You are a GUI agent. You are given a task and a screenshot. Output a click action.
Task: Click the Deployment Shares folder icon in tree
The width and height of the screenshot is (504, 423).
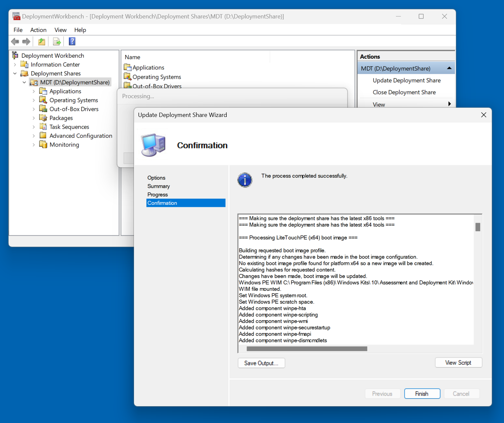(x=24, y=73)
